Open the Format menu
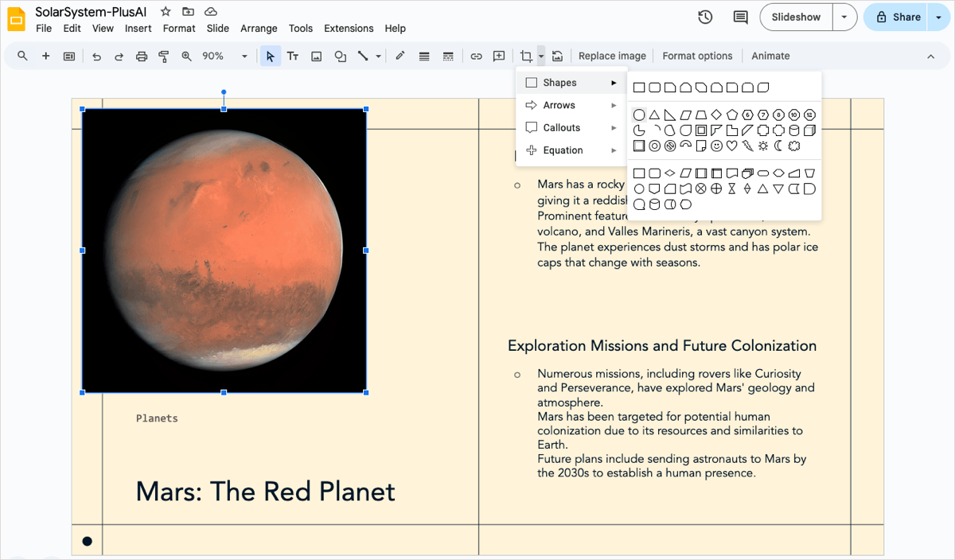Viewport: 955px width, 560px height. [179, 29]
